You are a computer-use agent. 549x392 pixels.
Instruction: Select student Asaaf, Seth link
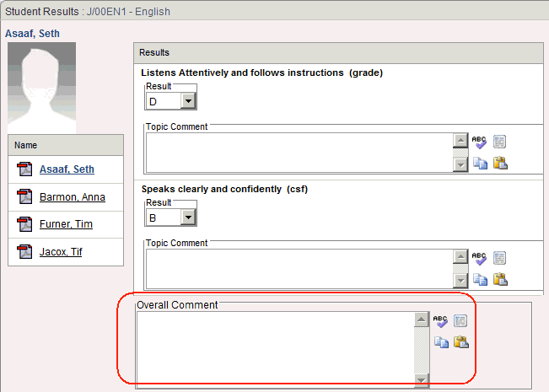coord(67,169)
